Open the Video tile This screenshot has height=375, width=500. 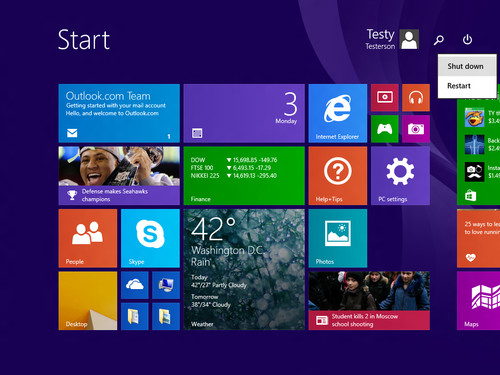[x=385, y=98]
